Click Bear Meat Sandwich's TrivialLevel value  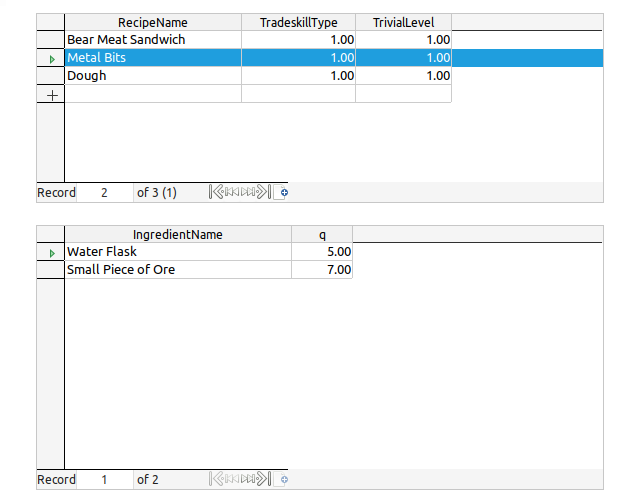(403, 40)
